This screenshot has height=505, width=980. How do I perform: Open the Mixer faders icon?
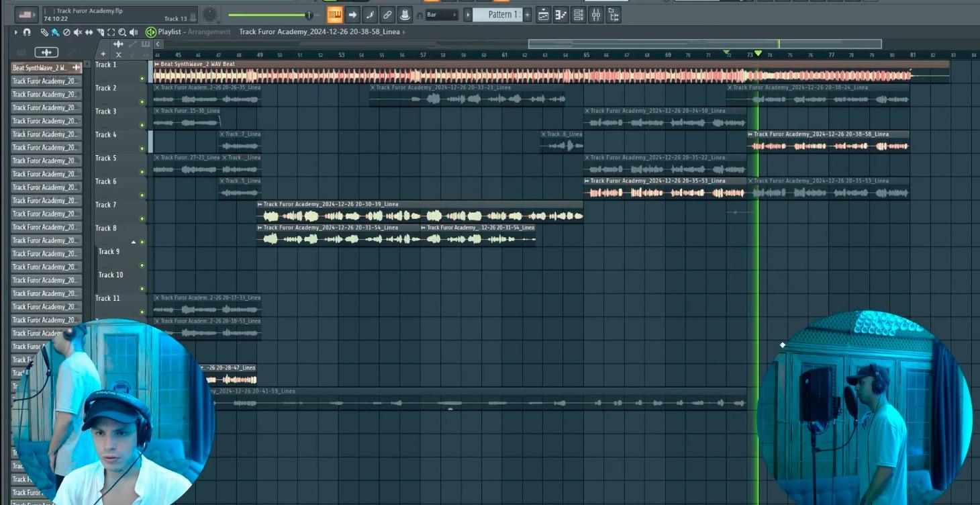click(595, 15)
